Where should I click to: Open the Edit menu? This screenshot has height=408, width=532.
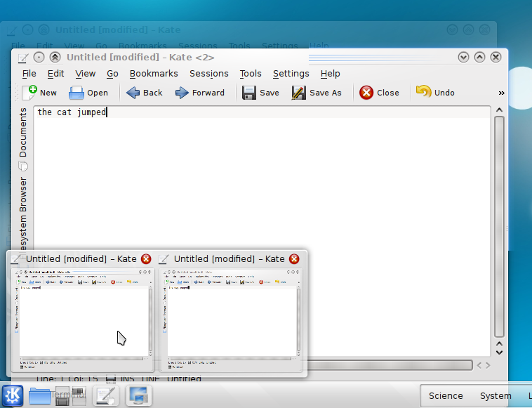tap(55, 74)
